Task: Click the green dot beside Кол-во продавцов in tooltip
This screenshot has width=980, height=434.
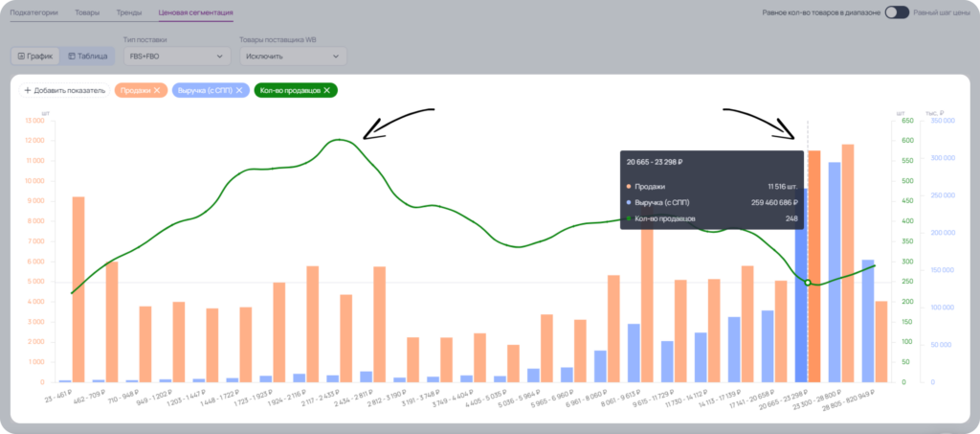Action: (629, 218)
